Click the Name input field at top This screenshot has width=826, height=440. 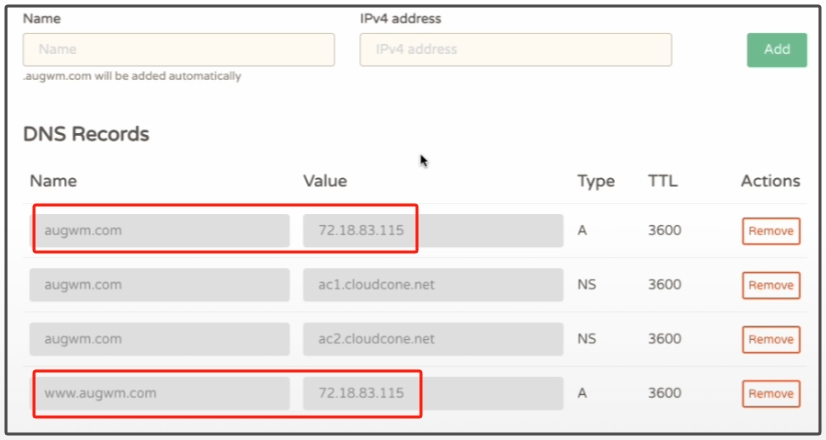(x=178, y=49)
